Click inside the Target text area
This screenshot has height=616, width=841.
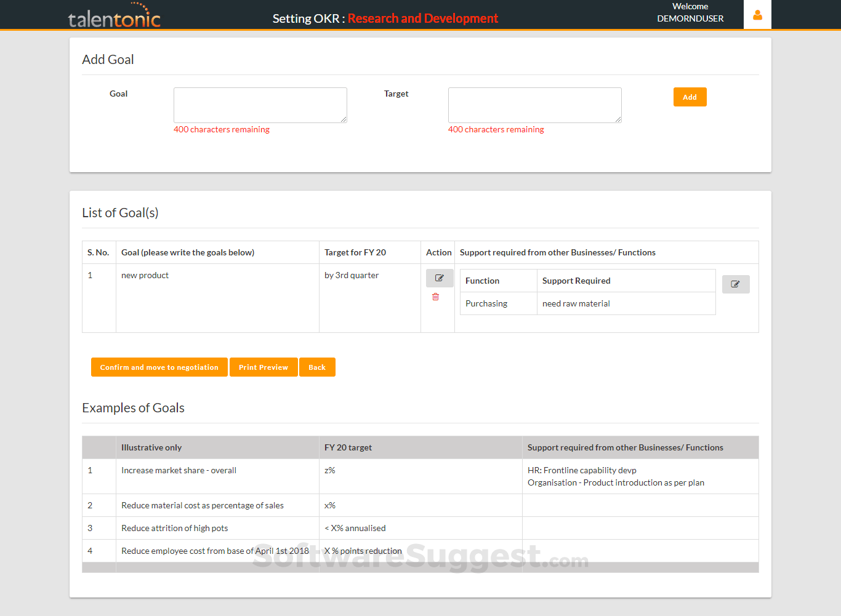point(534,105)
